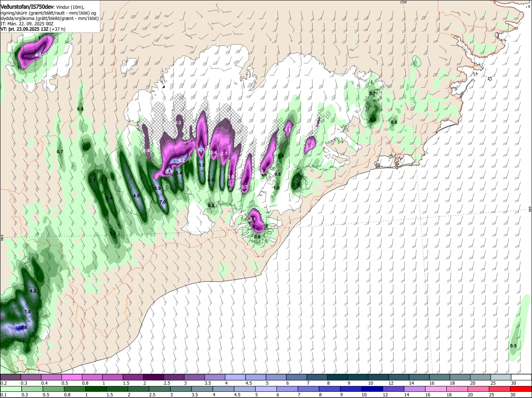Pick the dark green lower swatch between 1 and 1.5
Image resolution: width=532 pixels, height=398 pixels.
[95, 389]
